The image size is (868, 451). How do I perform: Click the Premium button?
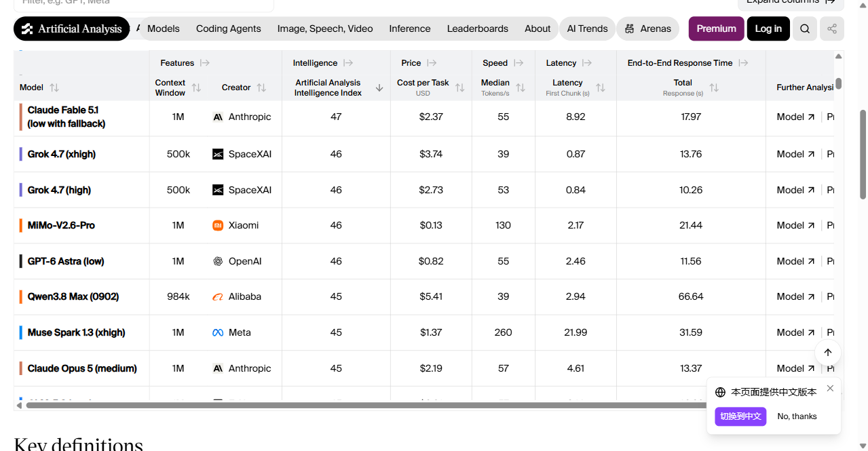[716, 28]
